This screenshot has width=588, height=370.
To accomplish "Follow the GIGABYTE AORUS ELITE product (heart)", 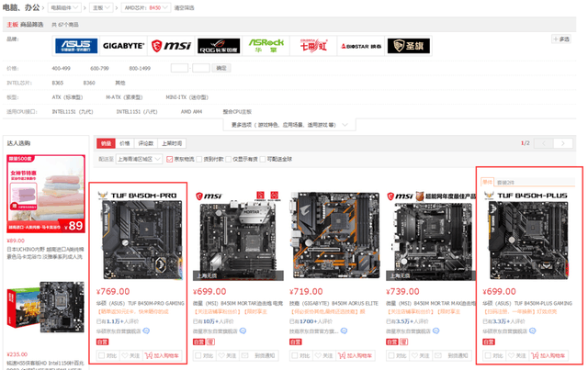I will click(324, 355).
